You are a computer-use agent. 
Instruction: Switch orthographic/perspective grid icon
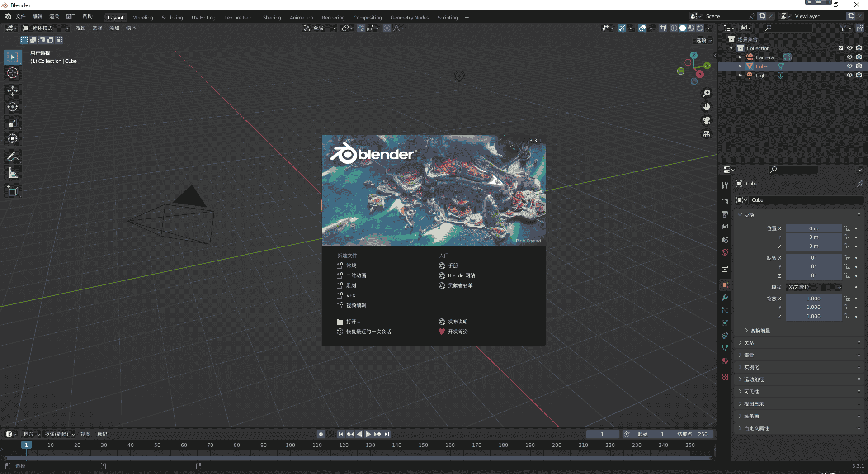[707, 134]
